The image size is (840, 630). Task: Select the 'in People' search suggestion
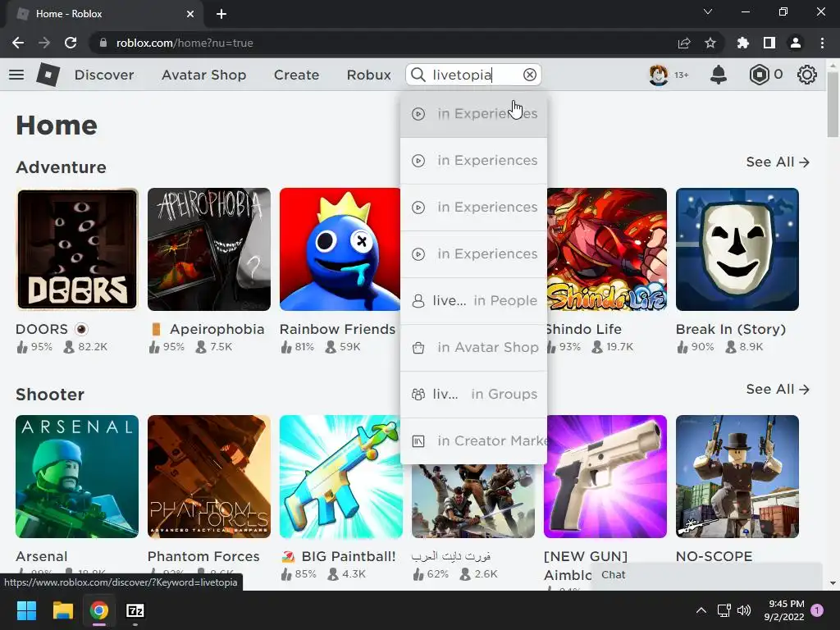click(x=473, y=300)
